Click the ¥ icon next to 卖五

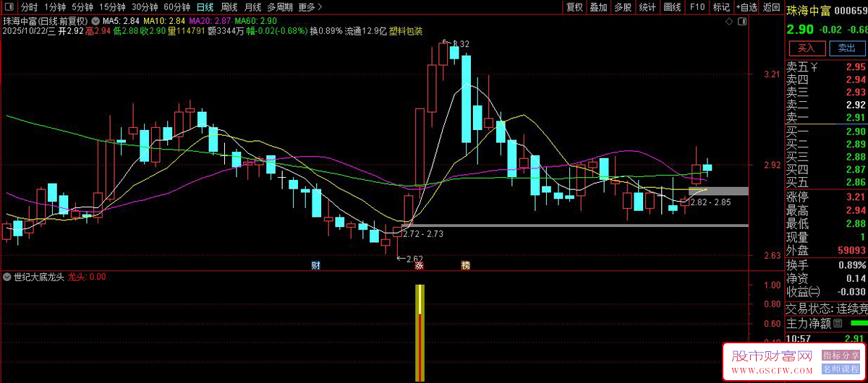[814, 67]
